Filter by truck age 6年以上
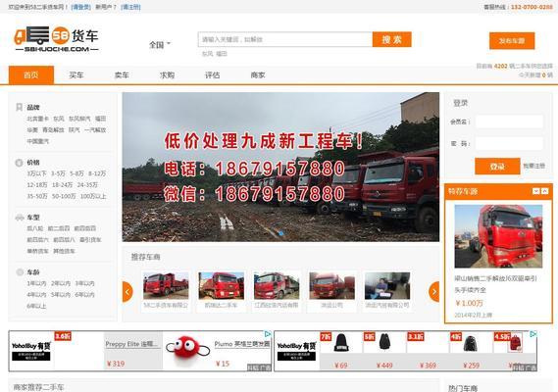 click(x=36, y=306)
